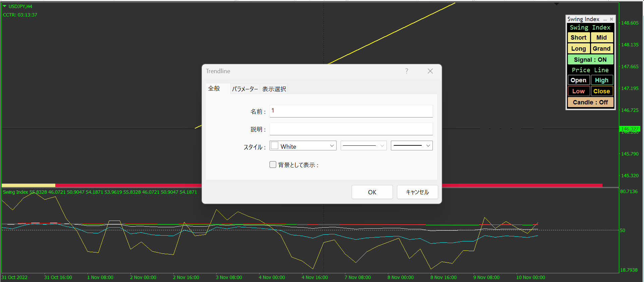Confirm with the OK button
644x282 pixels.
tap(372, 192)
